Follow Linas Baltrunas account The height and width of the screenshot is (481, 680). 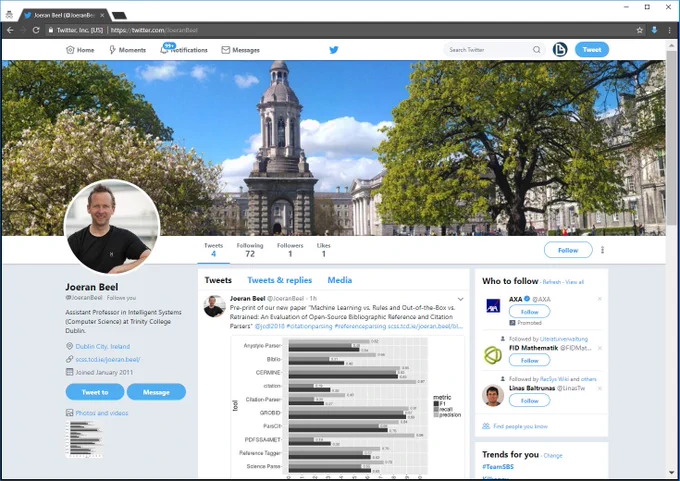click(x=529, y=400)
